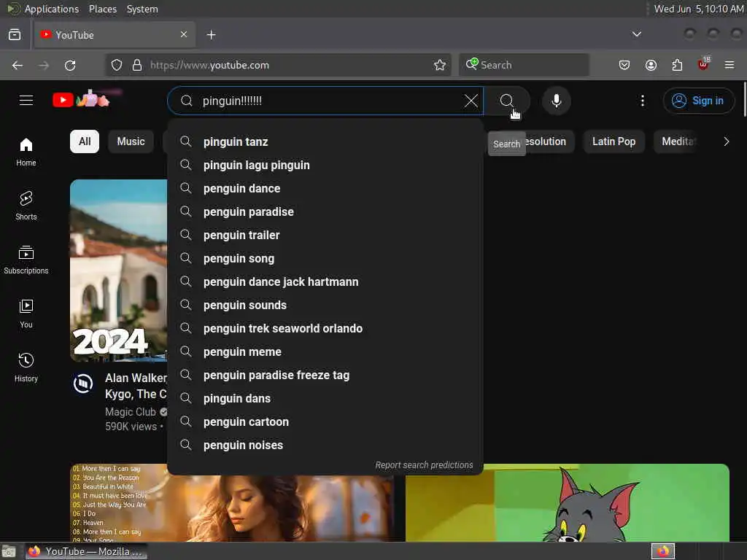This screenshot has height=560, width=747.
Task: Bookmark this page with star icon
Action: click(440, 65)
